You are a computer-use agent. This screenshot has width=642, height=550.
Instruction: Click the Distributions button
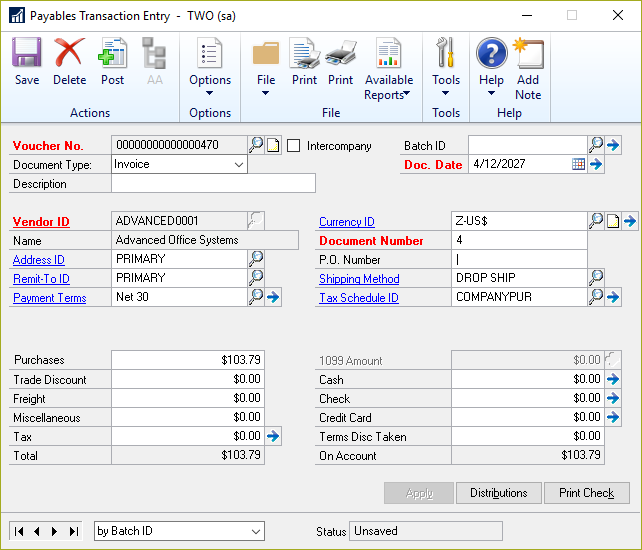(499, 493)
